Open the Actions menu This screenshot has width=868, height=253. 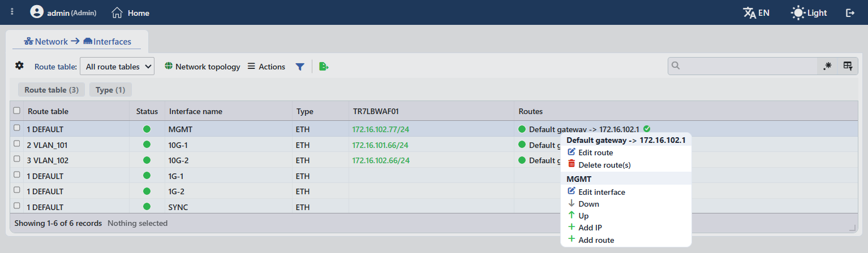pos(266,67)
